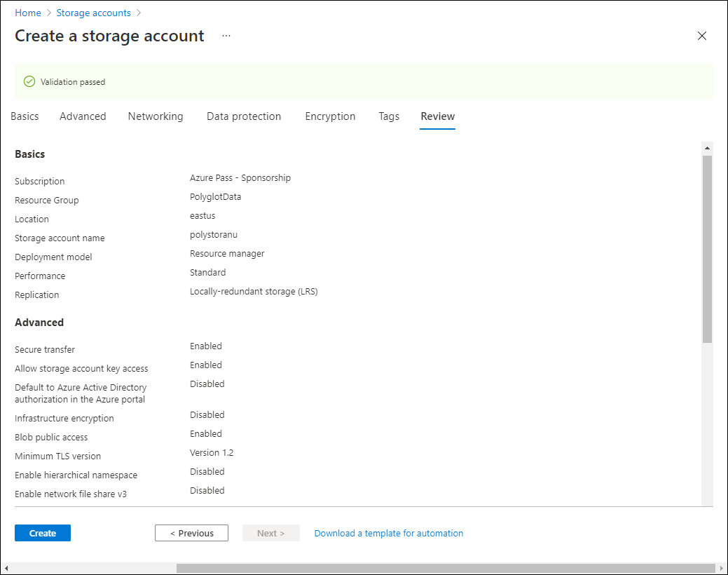Click the vertical scrollbar down arrow
The image size is (728, 575).
coord(708,499)
